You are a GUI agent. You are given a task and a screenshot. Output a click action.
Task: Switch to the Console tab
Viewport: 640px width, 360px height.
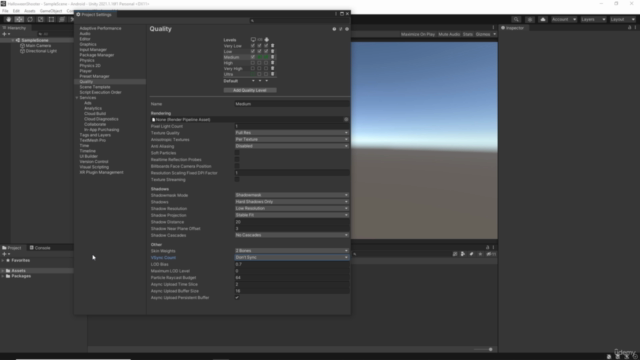click(40, 248)
